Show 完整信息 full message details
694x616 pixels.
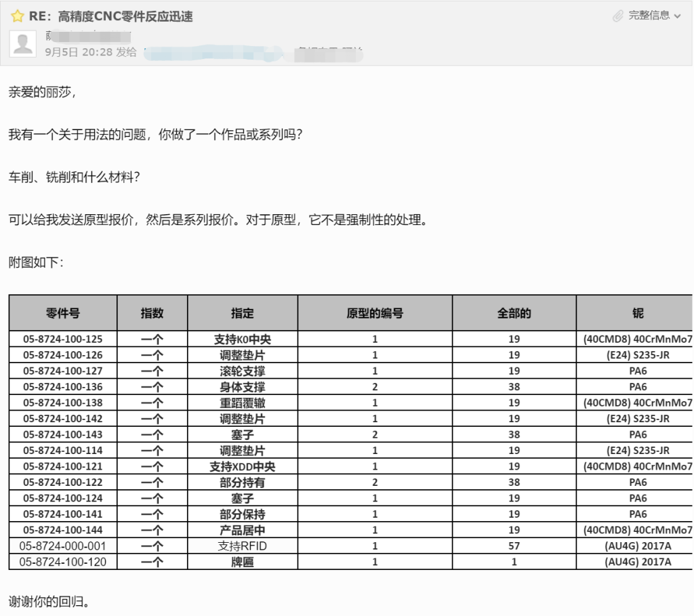pos(649,16)
